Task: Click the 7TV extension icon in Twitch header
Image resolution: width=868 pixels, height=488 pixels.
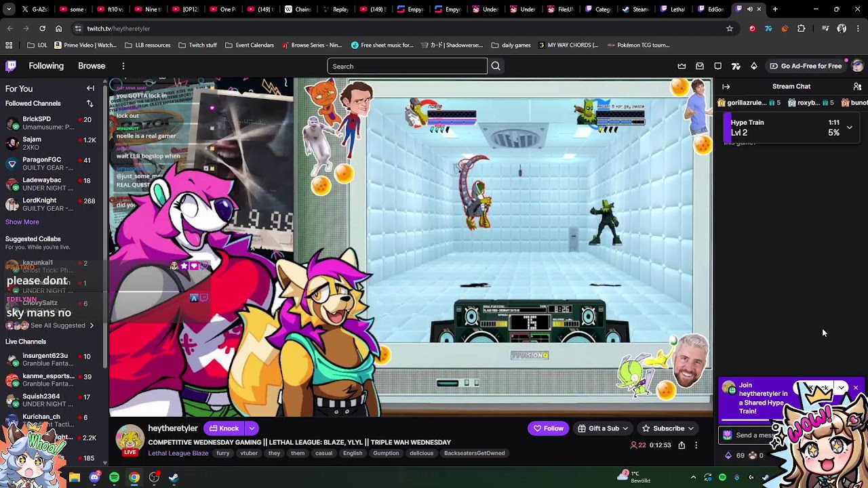Action: click(x=736, y=66)
